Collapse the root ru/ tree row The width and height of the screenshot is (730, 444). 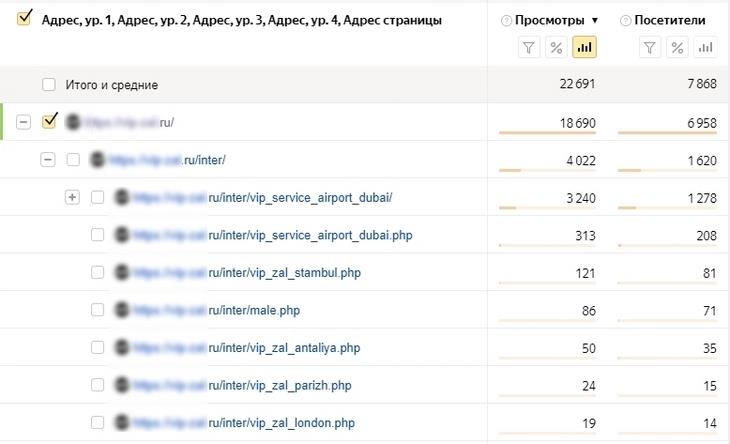(x=23, y=122)
